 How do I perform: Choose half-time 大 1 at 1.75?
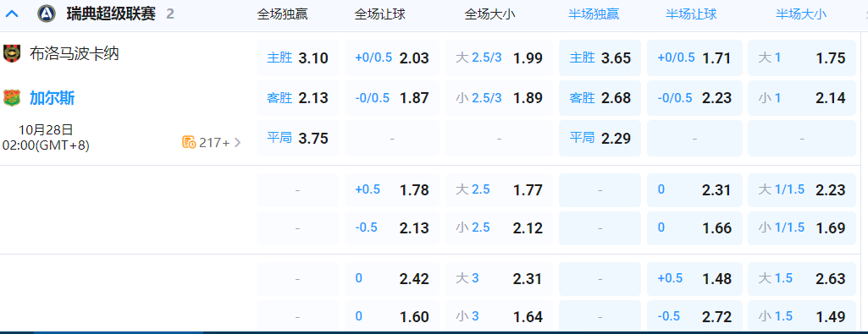(802, 58)
